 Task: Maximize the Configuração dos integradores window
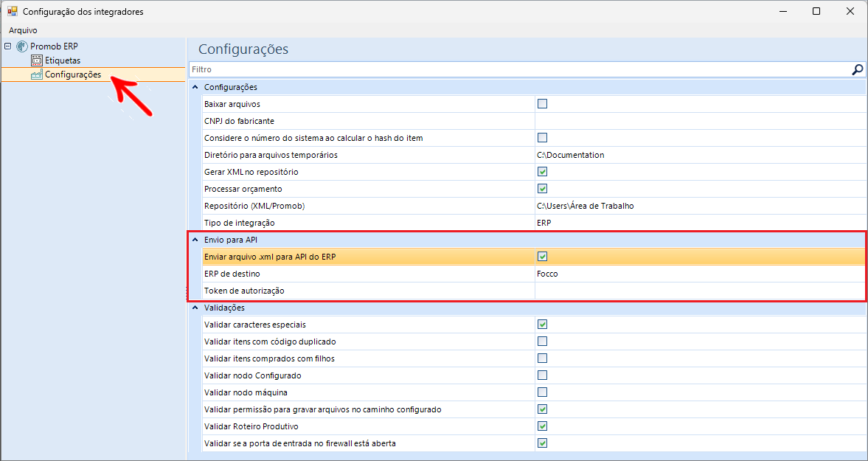[816, 11]
